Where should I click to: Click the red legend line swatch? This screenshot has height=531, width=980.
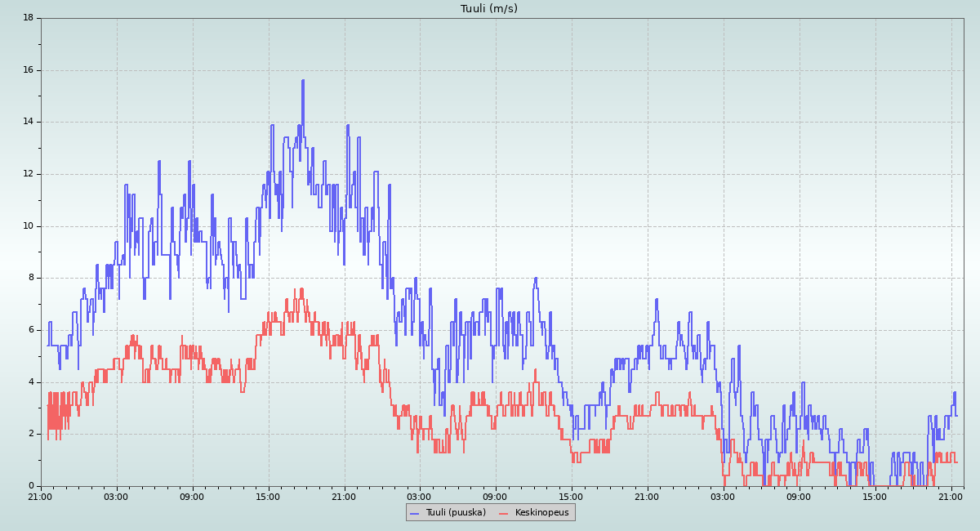pos(504,513)
